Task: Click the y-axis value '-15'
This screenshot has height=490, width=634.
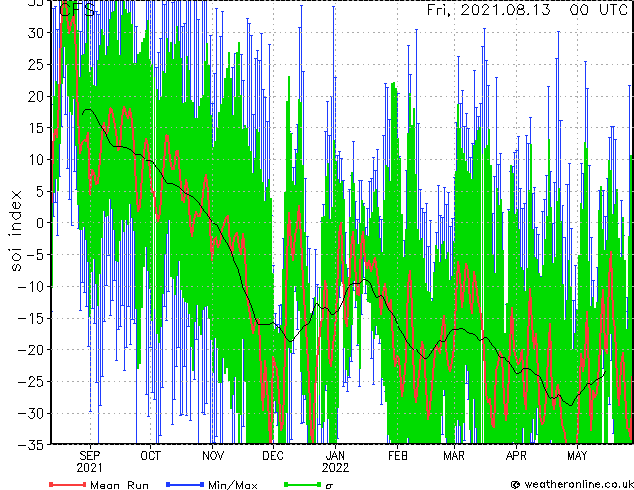Action: [x=30, y=319]
